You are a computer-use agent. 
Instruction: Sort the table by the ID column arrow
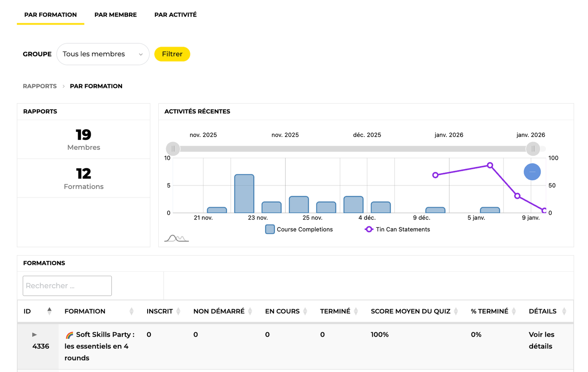click(x=50, y=310)
